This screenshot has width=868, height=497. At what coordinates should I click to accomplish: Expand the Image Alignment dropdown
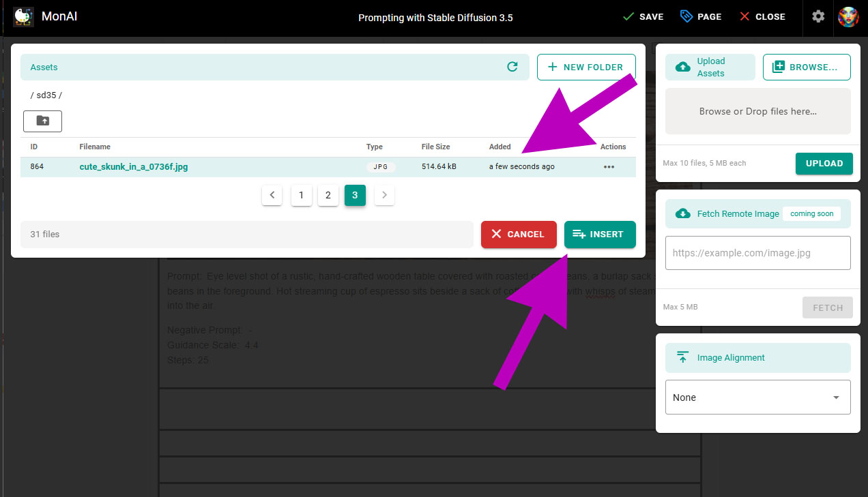(x=757, y=397)
